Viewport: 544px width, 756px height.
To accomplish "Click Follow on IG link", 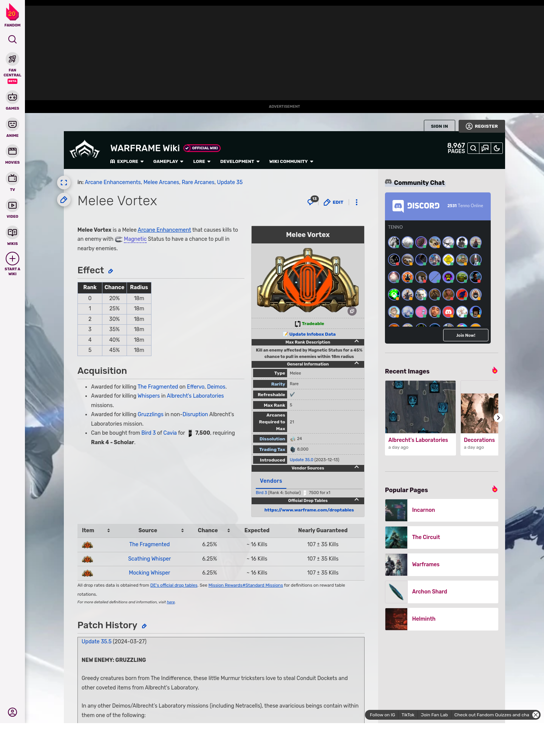I will [x=382, y=715].
